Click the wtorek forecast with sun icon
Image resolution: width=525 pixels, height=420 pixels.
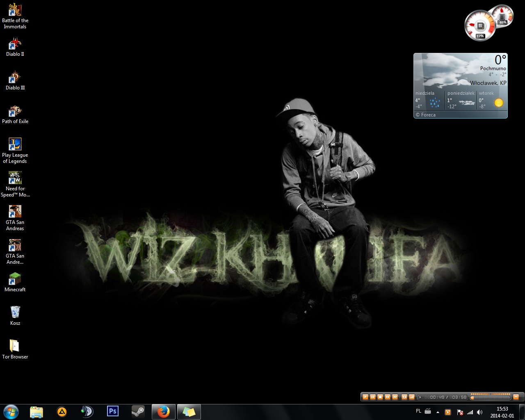(492, 100)
